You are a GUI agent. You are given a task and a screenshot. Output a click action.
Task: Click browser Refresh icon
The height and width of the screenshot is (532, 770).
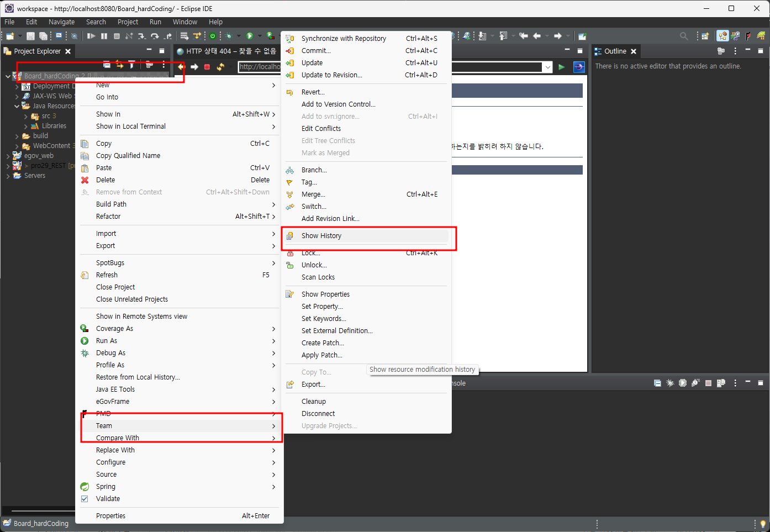point(220,67)
